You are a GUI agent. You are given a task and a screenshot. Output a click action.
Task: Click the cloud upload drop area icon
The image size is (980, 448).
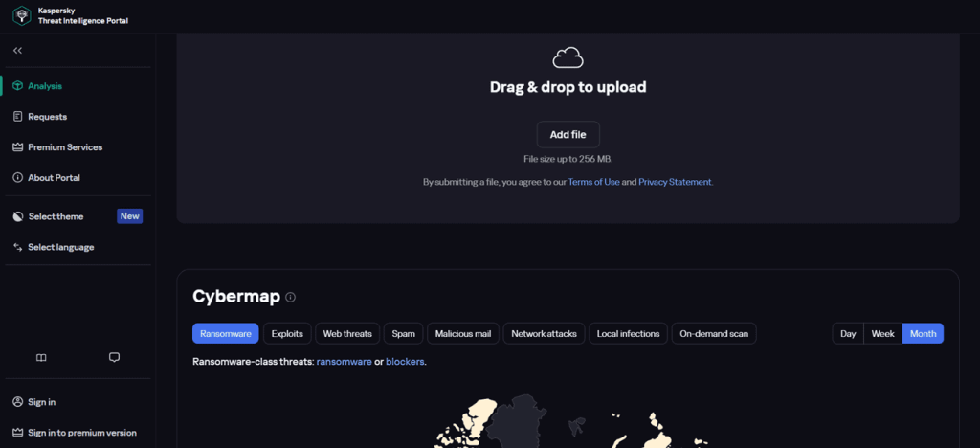568,57
